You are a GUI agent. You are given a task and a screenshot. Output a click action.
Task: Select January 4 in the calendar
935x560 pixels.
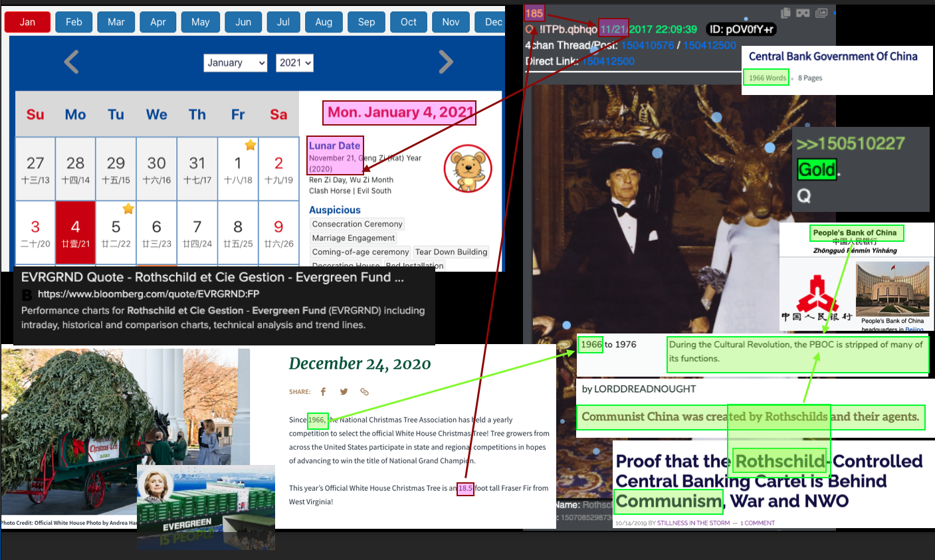(76, 233)
